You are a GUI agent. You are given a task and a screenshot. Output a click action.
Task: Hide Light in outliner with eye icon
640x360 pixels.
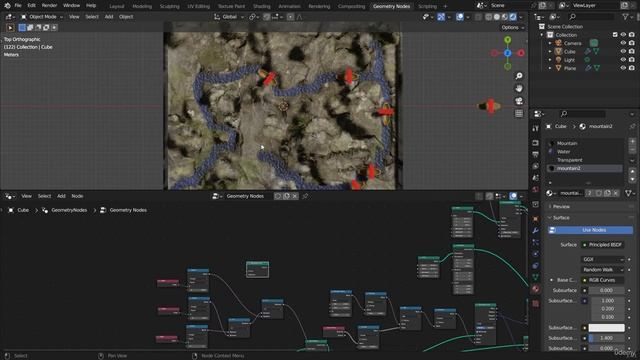tap(623, 60)
